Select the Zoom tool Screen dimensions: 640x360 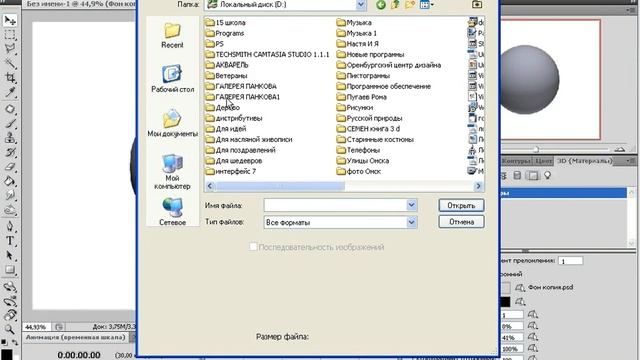(x=10, y=329)
